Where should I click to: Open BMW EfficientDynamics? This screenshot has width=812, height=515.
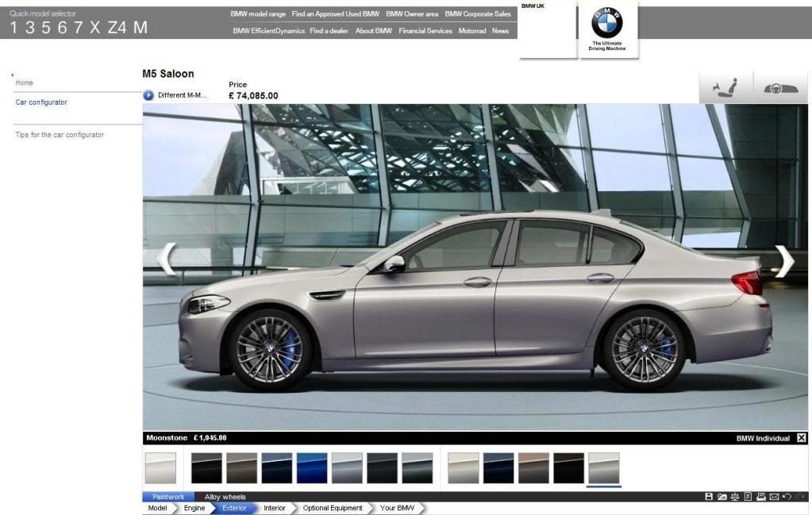point(269,31)
